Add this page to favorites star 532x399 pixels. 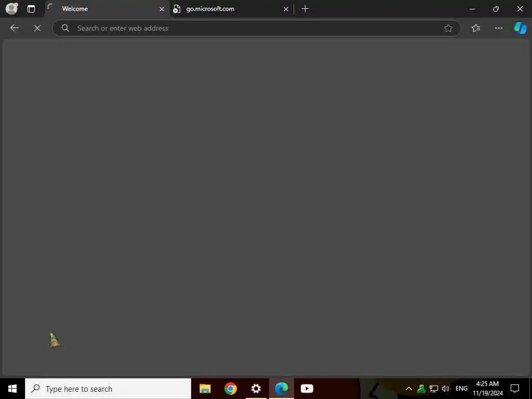click(x=448, y=28)
